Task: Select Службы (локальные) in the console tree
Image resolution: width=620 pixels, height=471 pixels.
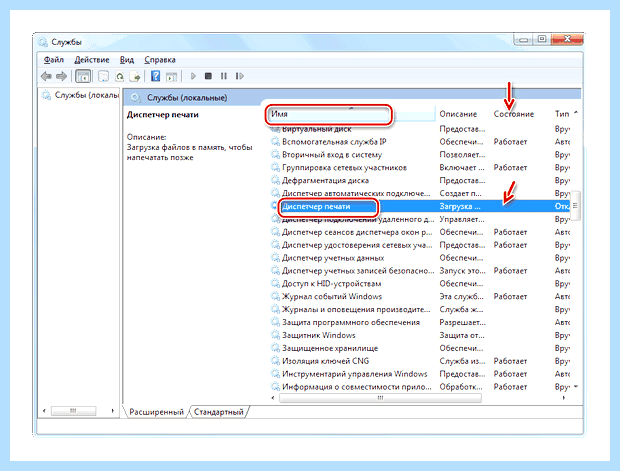Action: tap(81, 95)
